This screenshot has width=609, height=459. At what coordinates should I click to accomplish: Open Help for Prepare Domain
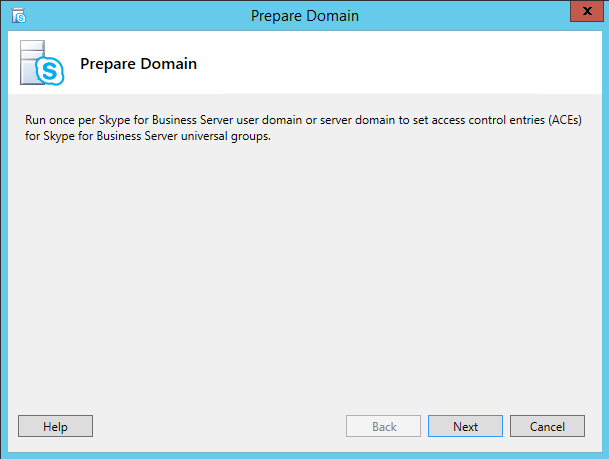[55, 426]
